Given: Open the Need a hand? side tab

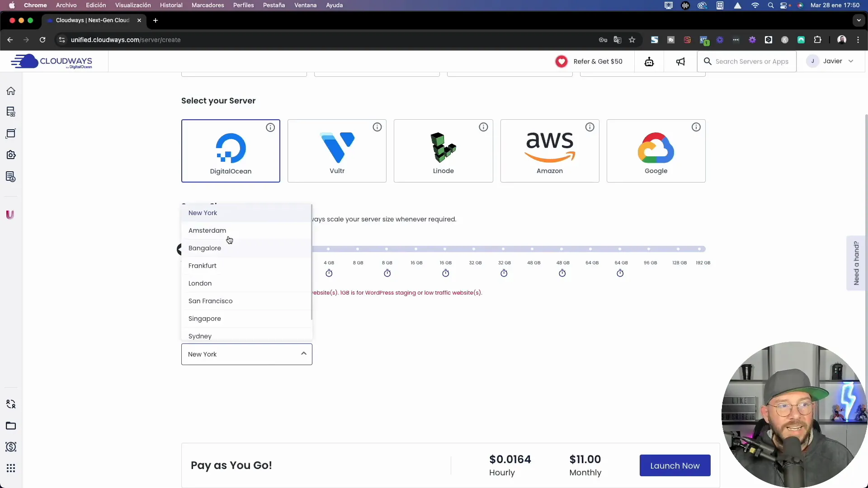Looking at the screenshot, I should (x=856, y=263).
